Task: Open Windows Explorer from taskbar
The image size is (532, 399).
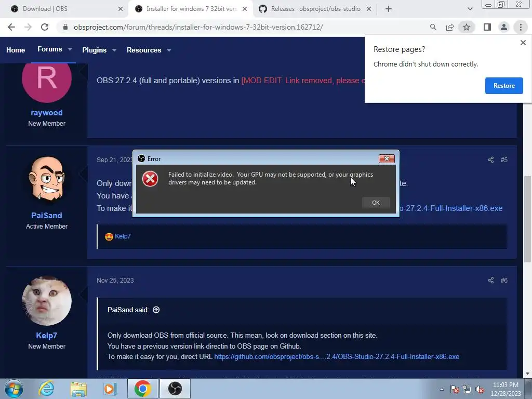Action: click(x=78, y=389)
